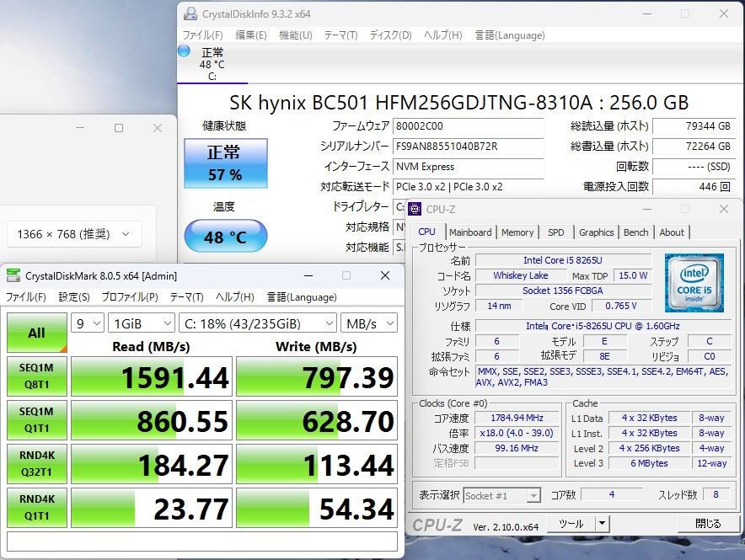Open 設定(S) menu in CrystalDiskMark
745x560 pixels.
tap(74, 297)
